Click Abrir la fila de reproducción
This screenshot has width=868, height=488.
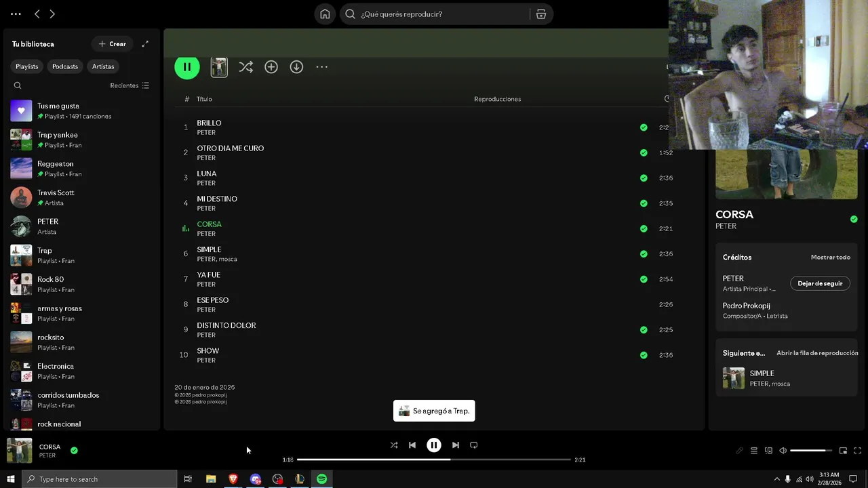point(817,353)
